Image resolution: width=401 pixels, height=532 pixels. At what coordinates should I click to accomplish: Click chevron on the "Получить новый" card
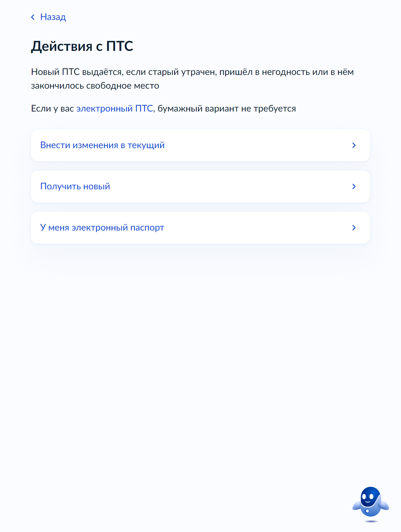pos(354,186)
